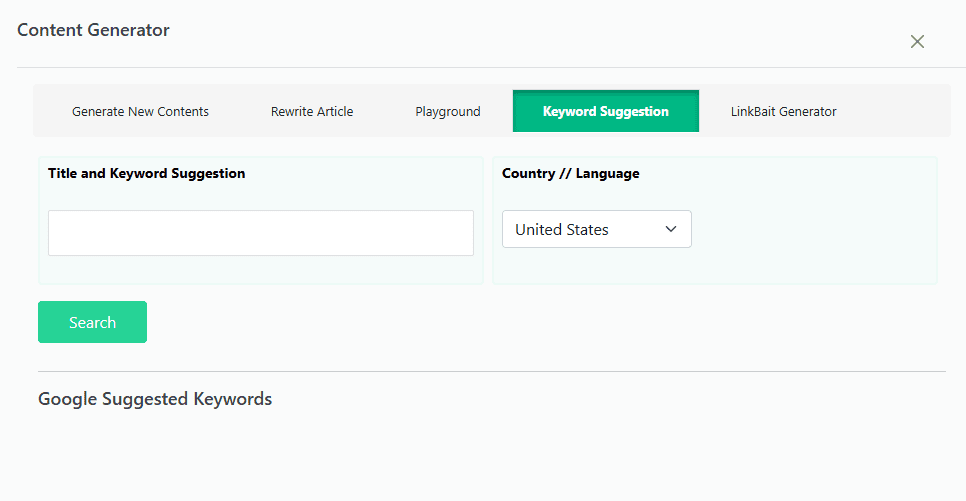This screenshot has width=966, height=501.
Task: Focus the Title and Keyword Suggestion text box
Action: point(261,233)
